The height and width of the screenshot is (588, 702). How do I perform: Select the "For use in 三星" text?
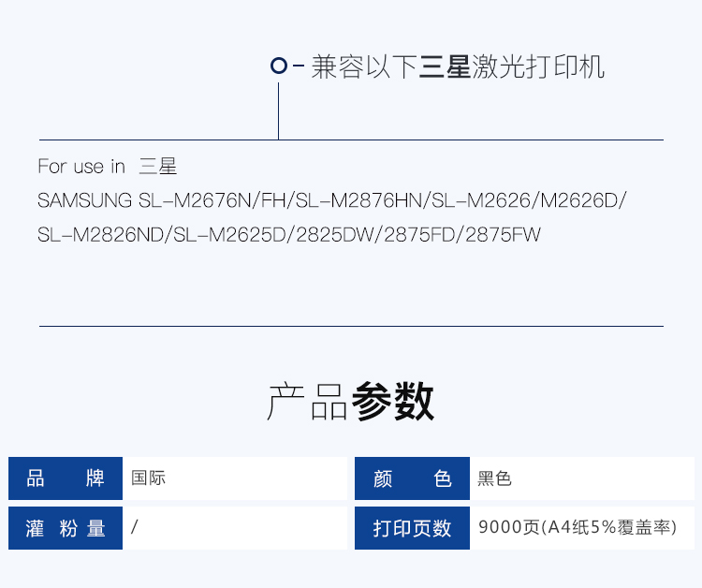pos(107,167)
